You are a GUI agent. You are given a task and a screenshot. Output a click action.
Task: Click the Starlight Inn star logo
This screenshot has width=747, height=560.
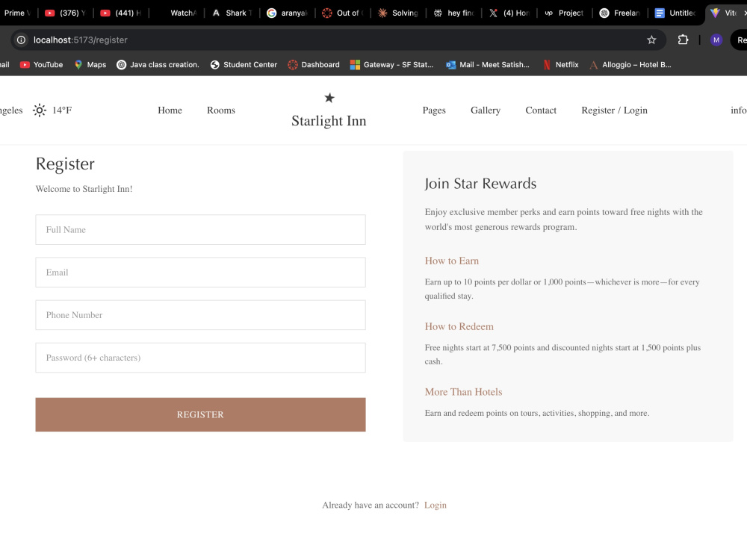(x=329, y=98)
